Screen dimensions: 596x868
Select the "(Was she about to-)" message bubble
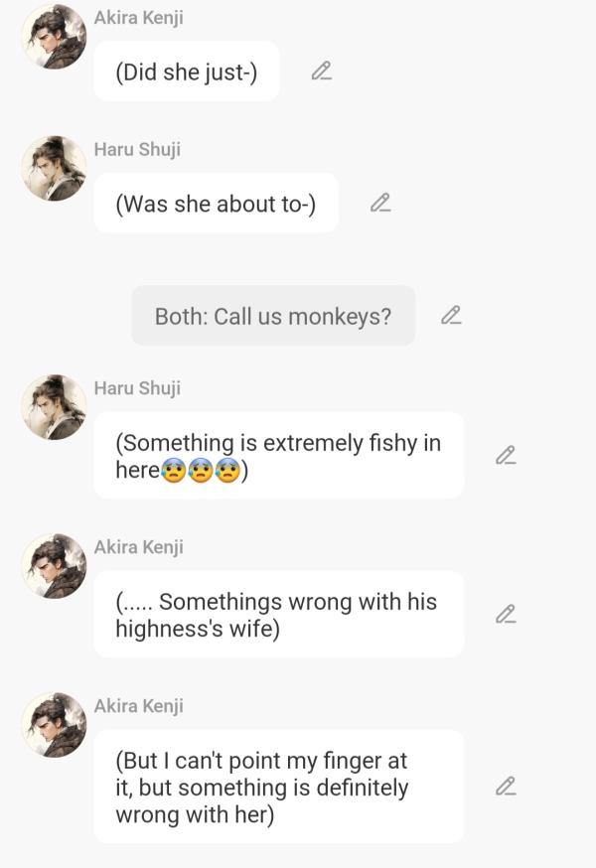(216, 204)
